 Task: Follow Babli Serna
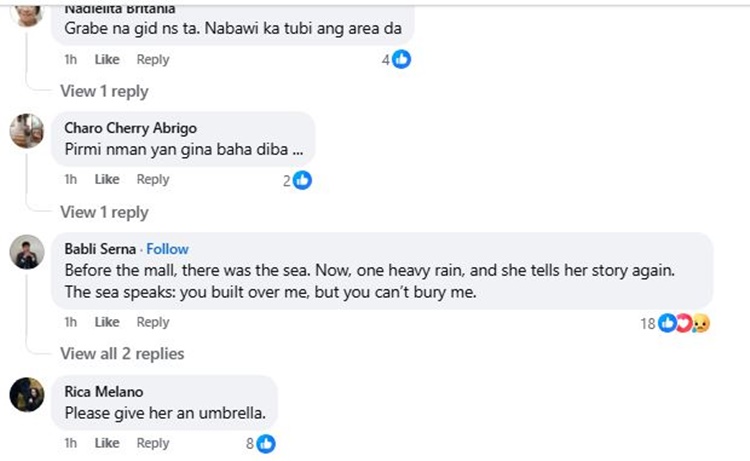(169, 249)
